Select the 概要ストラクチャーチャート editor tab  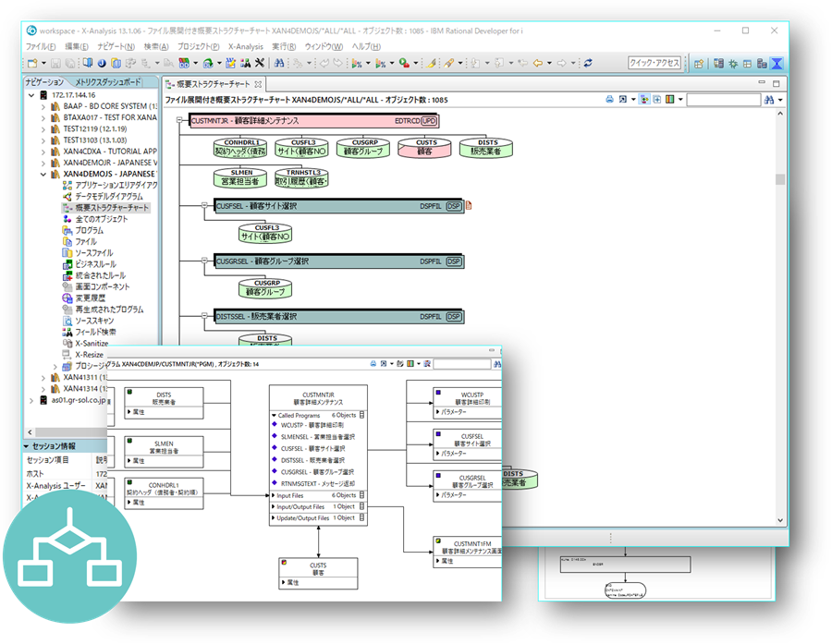point(214,84)
